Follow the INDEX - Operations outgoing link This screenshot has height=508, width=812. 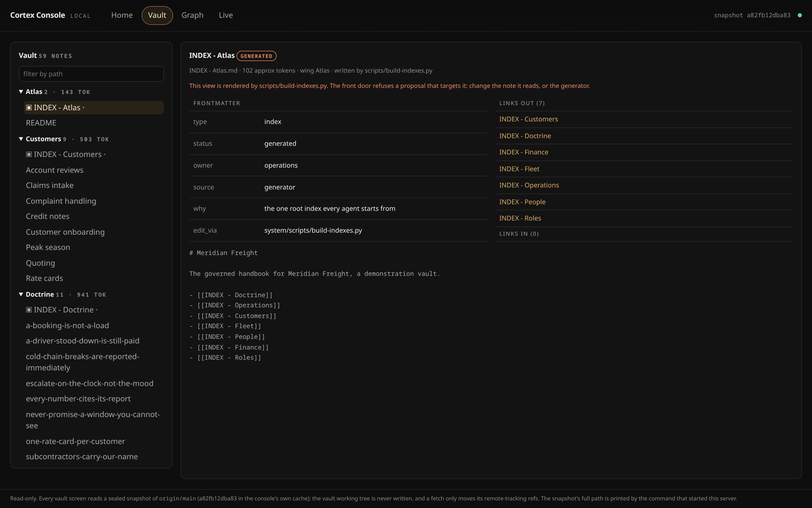coord(529,185)
